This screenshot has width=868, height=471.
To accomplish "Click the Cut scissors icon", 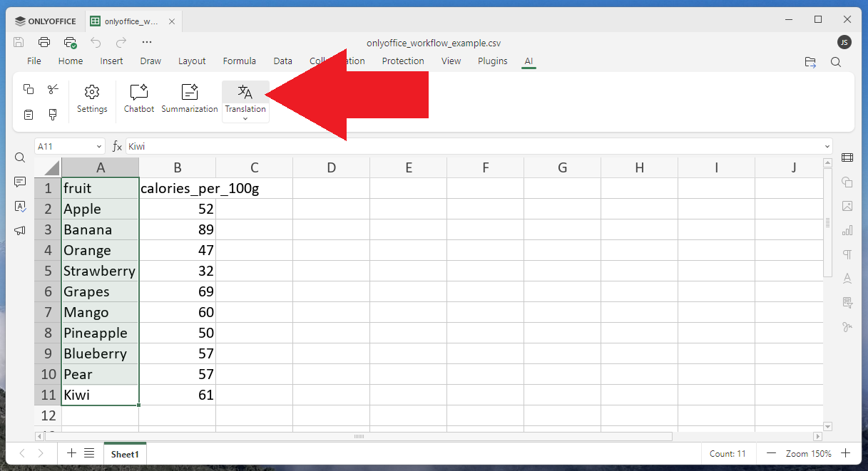I will point(53,89).
